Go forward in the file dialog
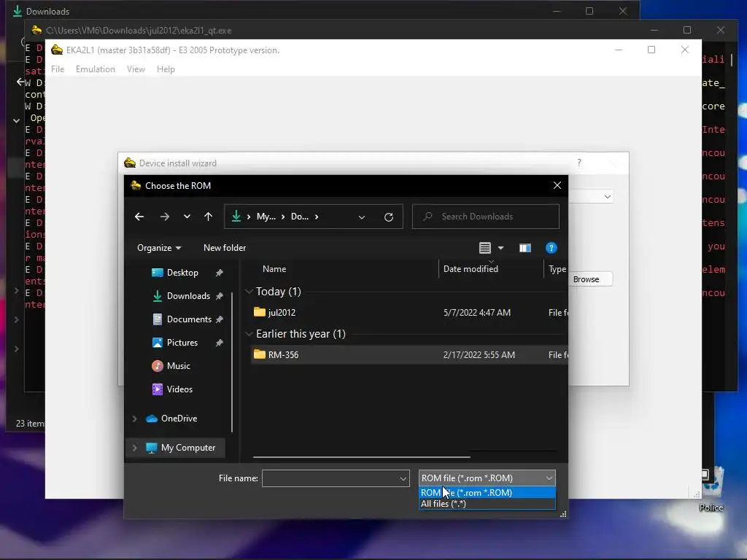 (x=165, y=217)
